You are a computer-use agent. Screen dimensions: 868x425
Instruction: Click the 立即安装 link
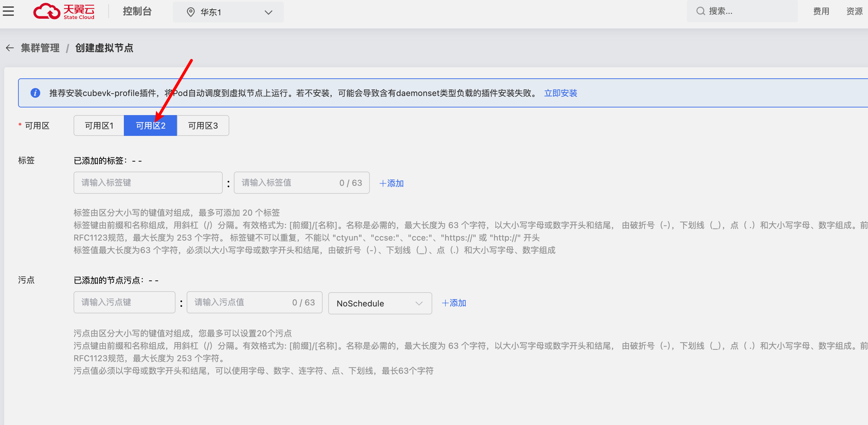click(560, 93)
